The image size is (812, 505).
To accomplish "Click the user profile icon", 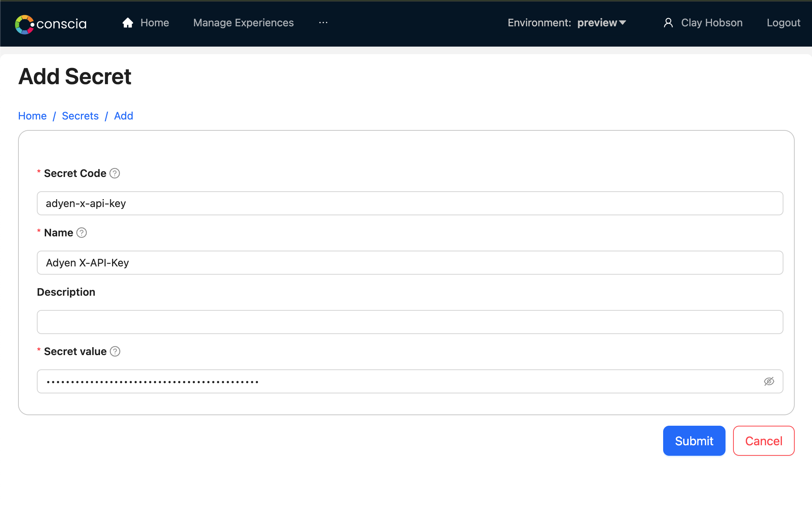I will click(668, 23).
